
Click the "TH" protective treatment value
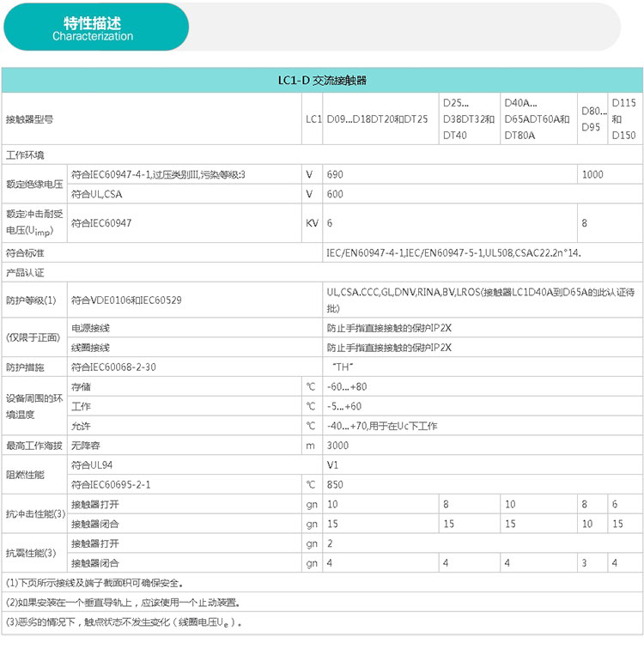tap(343, 367)
